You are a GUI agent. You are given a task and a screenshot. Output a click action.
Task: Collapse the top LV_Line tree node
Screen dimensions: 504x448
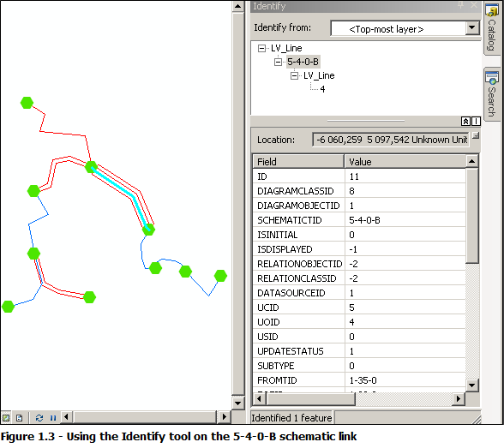coord(261,49)
